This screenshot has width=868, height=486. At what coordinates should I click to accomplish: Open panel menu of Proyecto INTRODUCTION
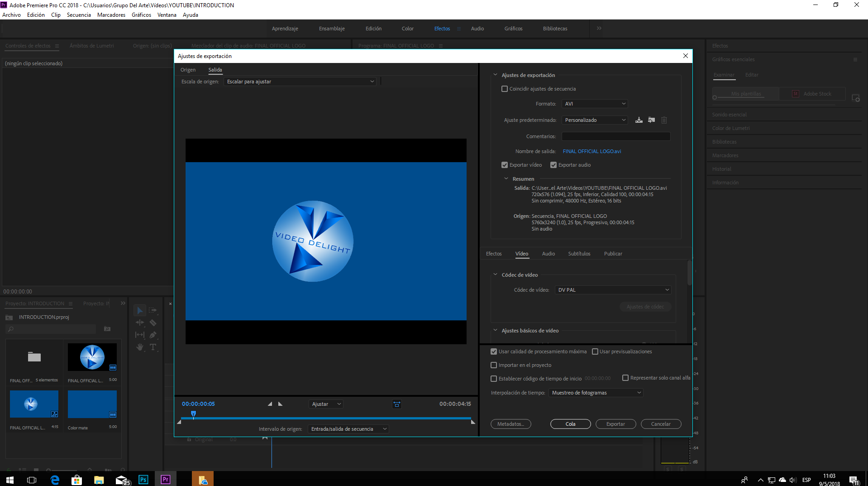[70, 303]
